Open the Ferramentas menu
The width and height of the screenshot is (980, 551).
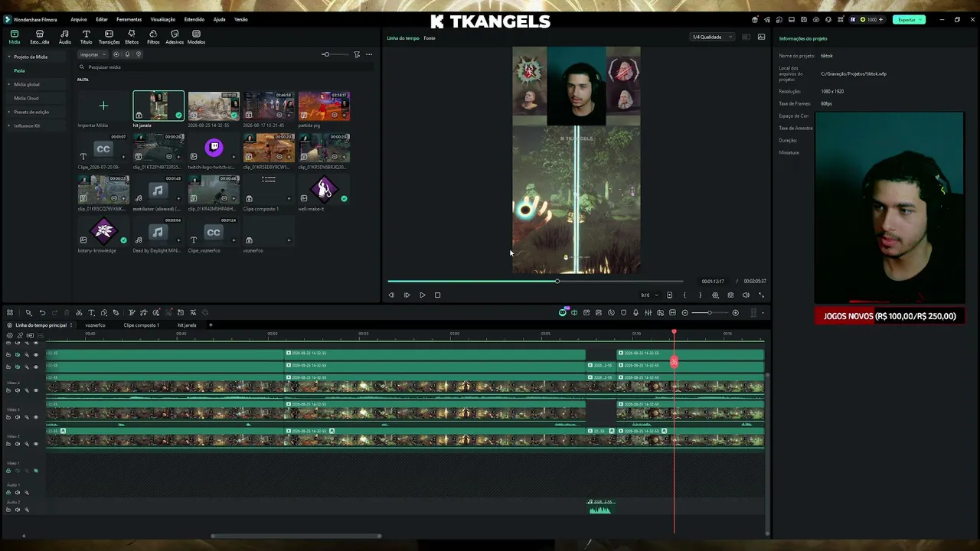129,19
